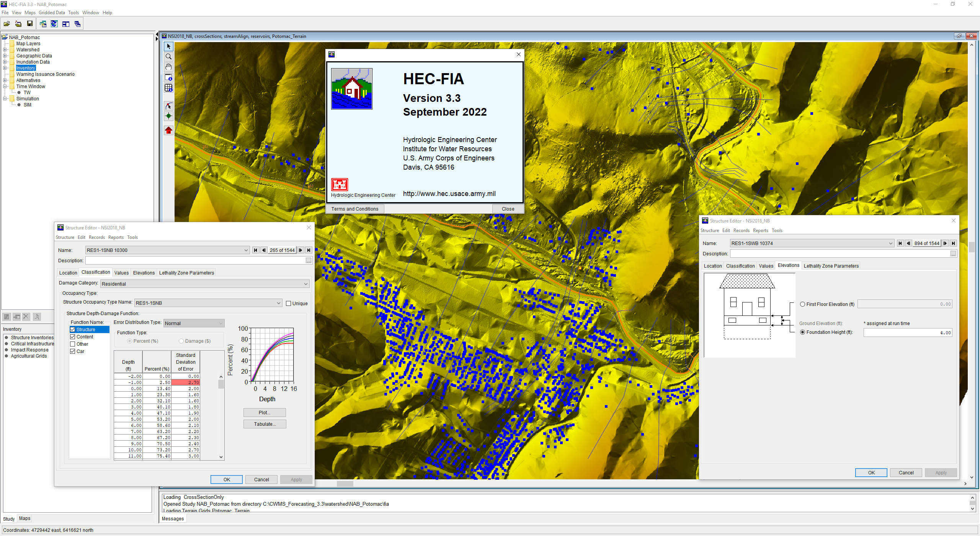Collapse the Simulation tree node
This screenshot has width=980, height=536.
(5, 98)
